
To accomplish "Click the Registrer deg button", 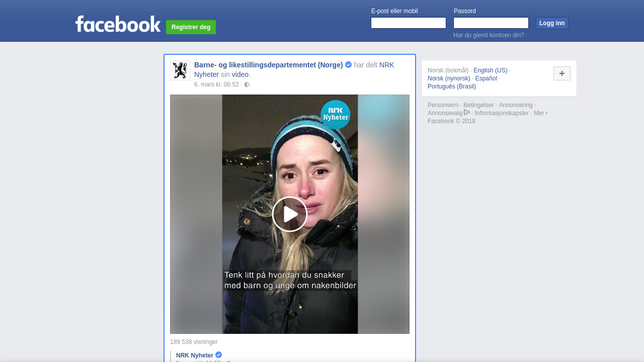I will (x=191, y=27).
